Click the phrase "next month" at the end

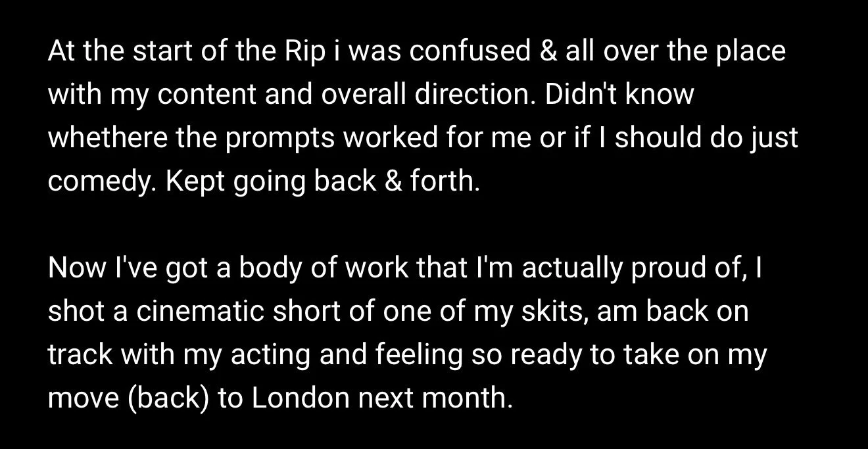click(444, 399)
